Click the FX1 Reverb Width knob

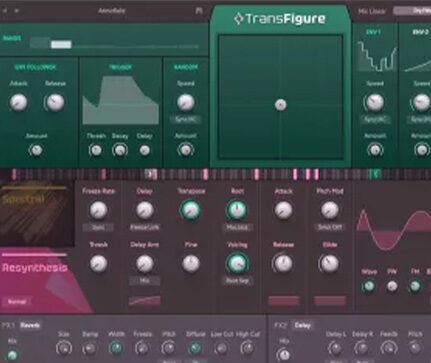116,348
